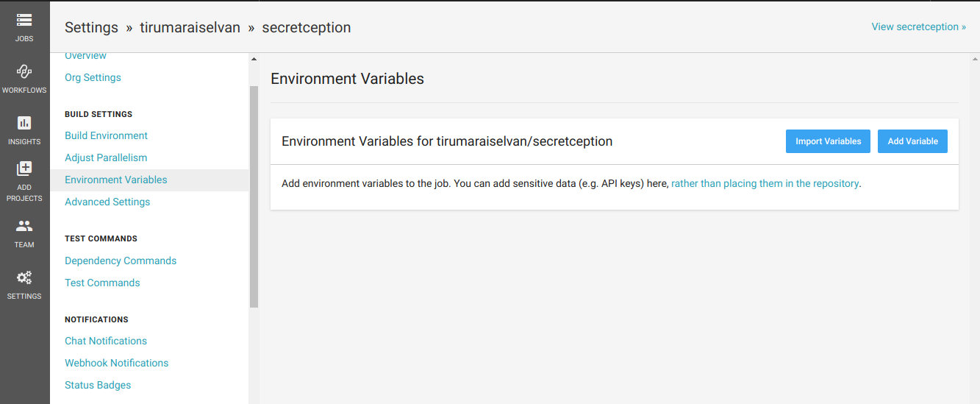The width and height of the screenshot is (980, 404).
Task: Select Build Environment in the menu
Action: point(106,135)
